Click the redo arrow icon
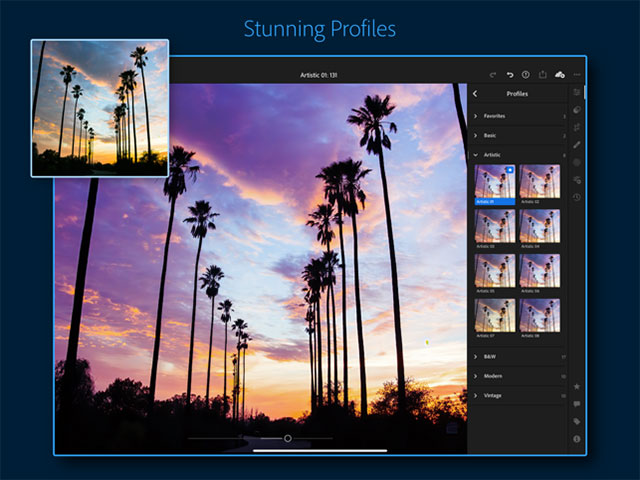 [x=493, y=74]
